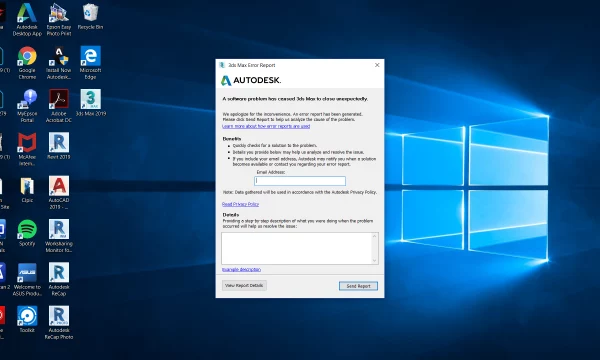
Task: Select the Autodesk ReCap icon
Action: pos(59,279)
